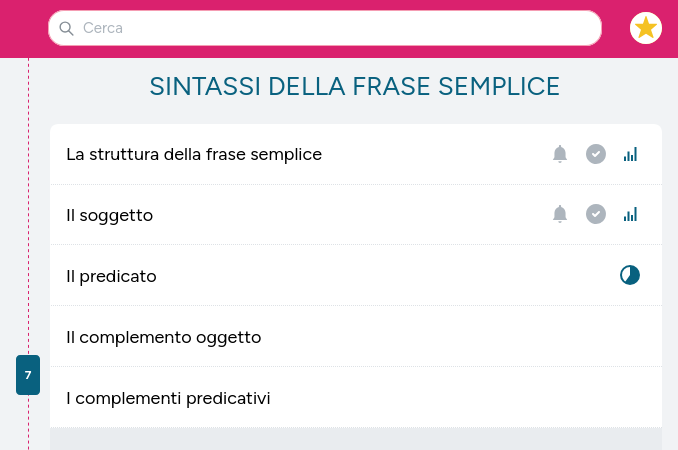Click chapter marker number 7
Screen dimensions: 678x450
pos(28,375)
